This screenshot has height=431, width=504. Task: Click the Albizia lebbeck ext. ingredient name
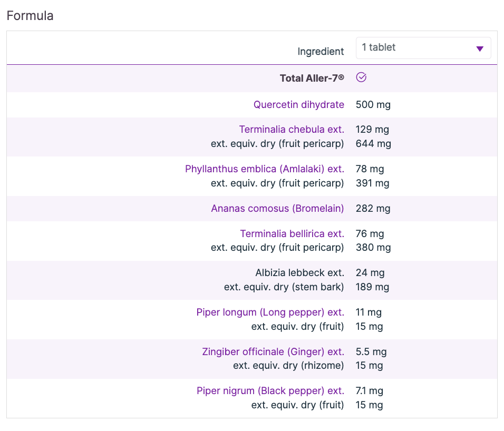click(299, 273)
